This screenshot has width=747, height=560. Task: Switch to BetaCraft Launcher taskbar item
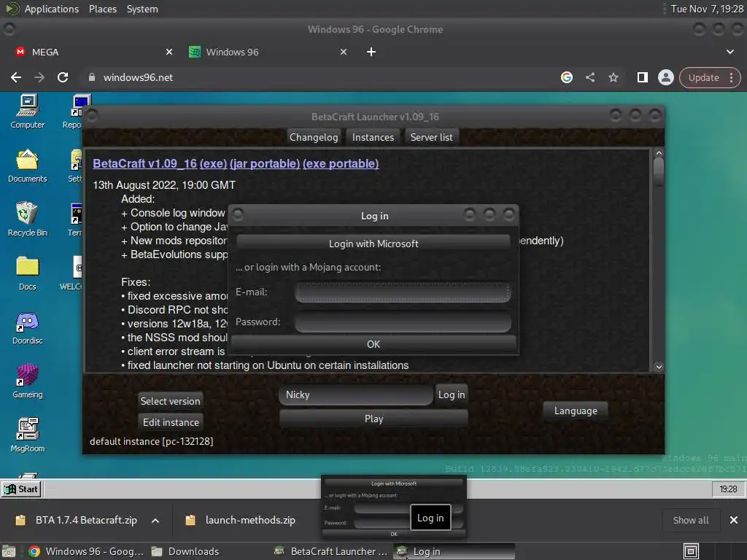[x=332, y=551]
